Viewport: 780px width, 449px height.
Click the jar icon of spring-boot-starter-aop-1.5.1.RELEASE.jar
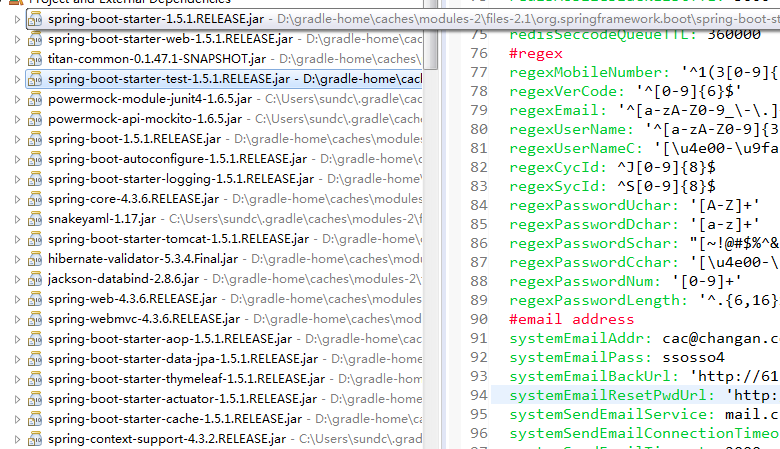35,339
